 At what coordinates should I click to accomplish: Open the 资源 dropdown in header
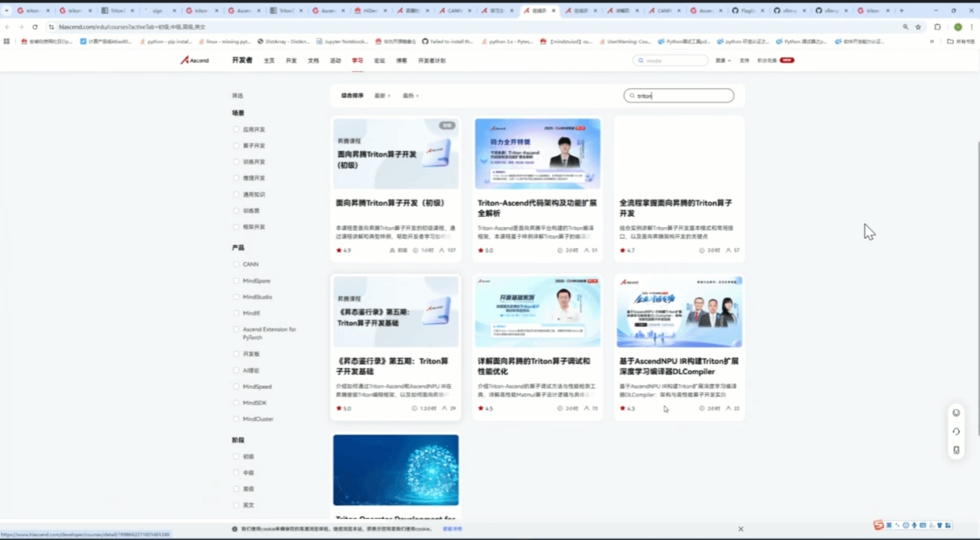pyautogui.click(x=722, y=60)
